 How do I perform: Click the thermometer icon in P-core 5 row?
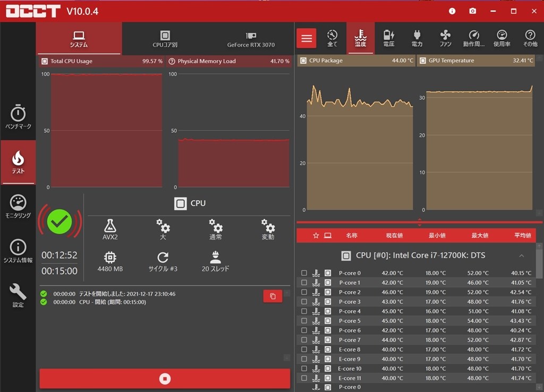point(316,321)
